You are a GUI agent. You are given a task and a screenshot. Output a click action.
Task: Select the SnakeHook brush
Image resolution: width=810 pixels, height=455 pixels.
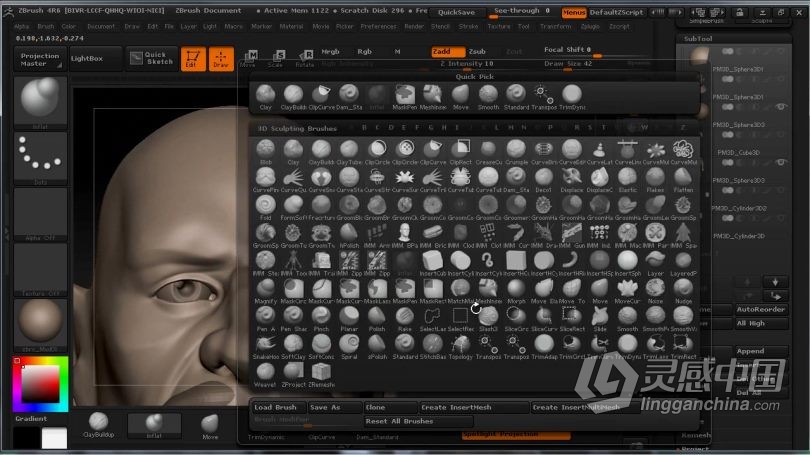(x=266, y=348)
